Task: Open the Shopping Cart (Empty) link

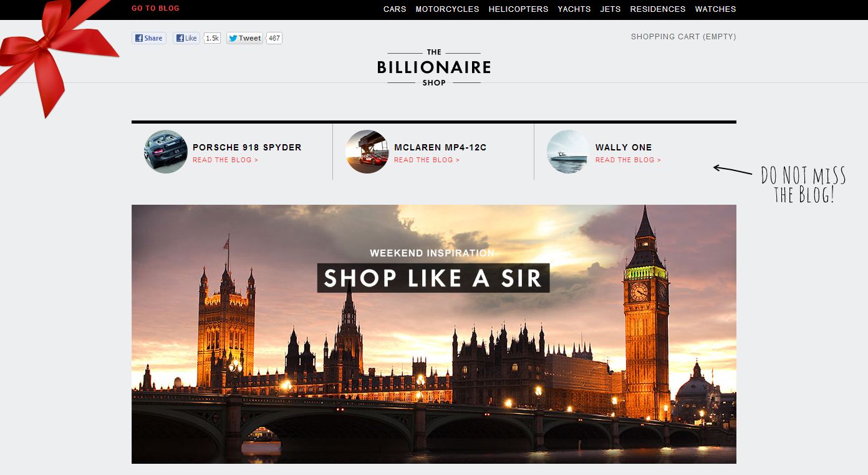Action: (x=683, y=37)
